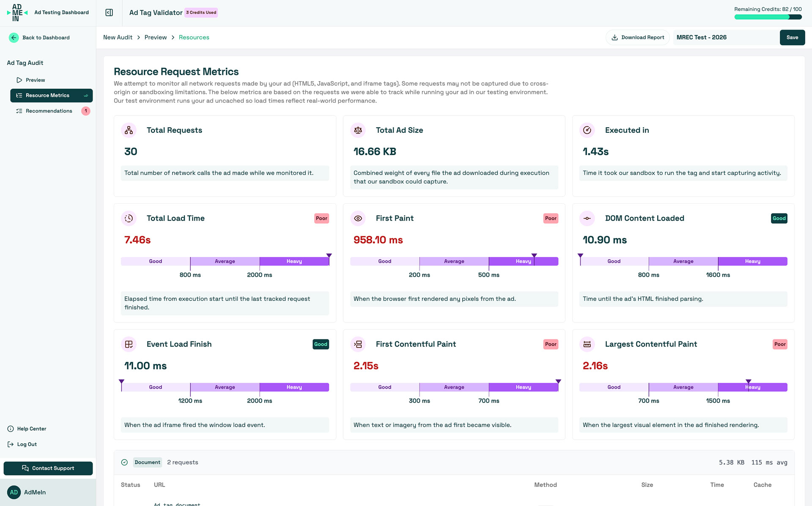Click the First Contentful Paint icon
The width and height of the screenshot is (812, 506).
pyautogui.click(x=358, y=345)
